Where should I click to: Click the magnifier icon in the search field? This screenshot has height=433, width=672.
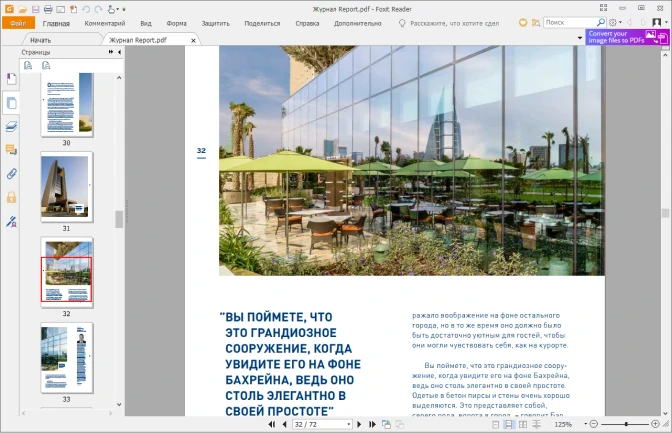coord(600,22)
